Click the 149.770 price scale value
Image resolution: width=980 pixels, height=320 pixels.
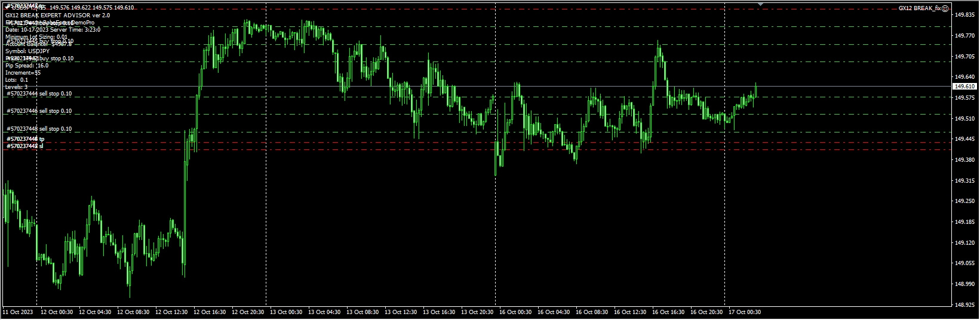[x=964, y=36]
